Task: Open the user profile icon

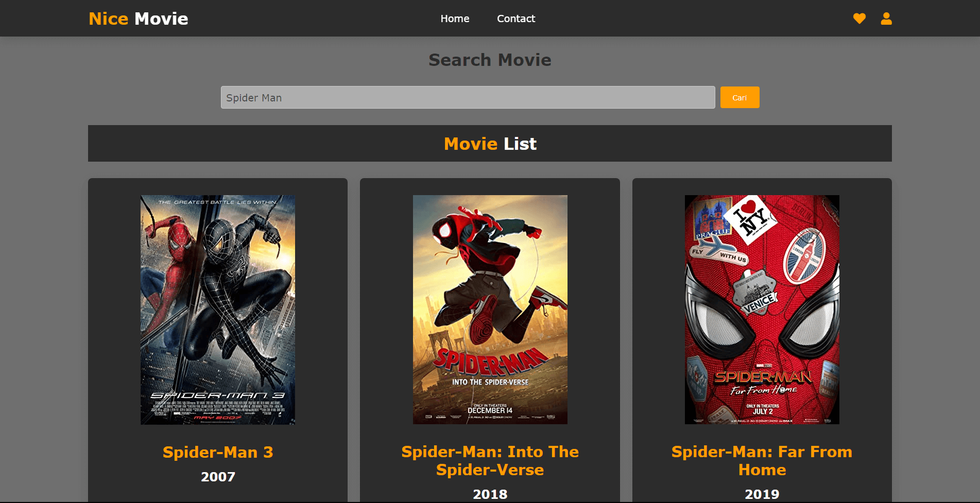Action: tap(886, 19)
